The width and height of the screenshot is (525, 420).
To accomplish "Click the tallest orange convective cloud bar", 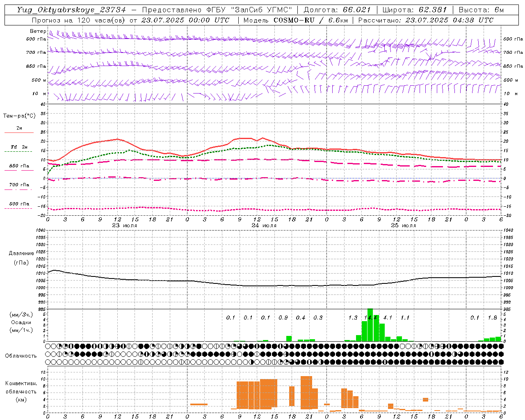I will click(x=306, y=393).
